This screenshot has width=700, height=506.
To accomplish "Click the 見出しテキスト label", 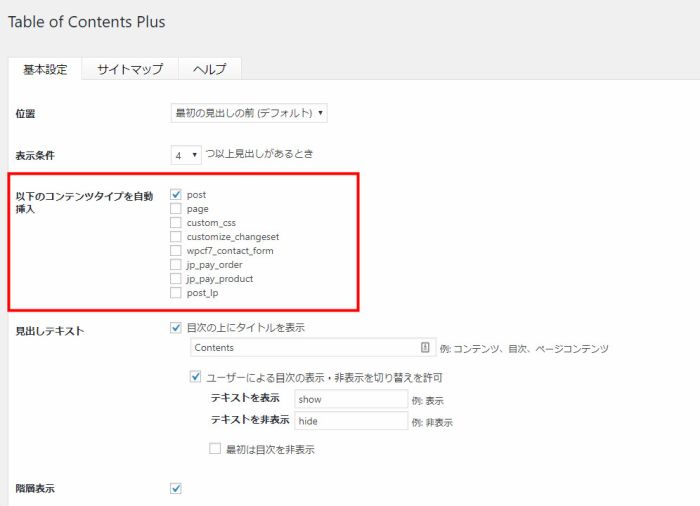I will tap(50, 331).
